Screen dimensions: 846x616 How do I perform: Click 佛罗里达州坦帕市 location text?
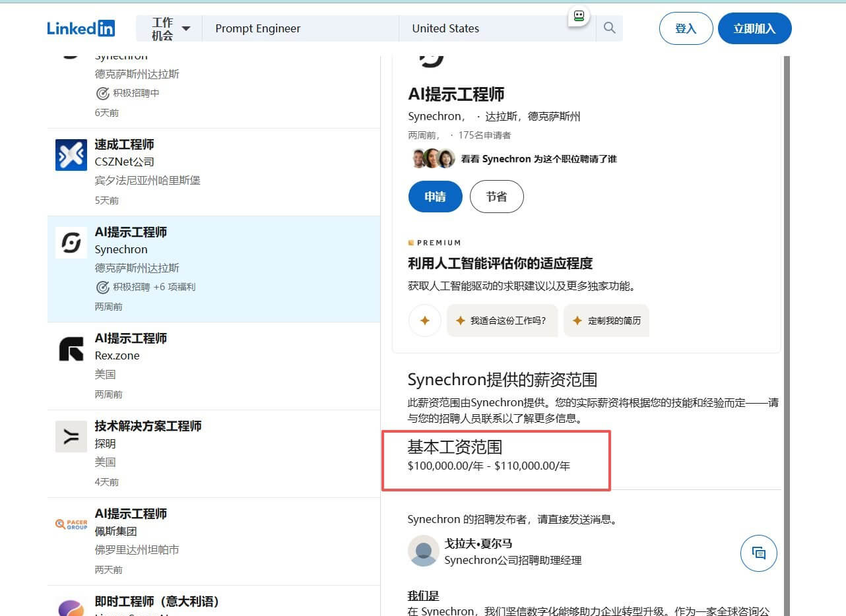137,549
